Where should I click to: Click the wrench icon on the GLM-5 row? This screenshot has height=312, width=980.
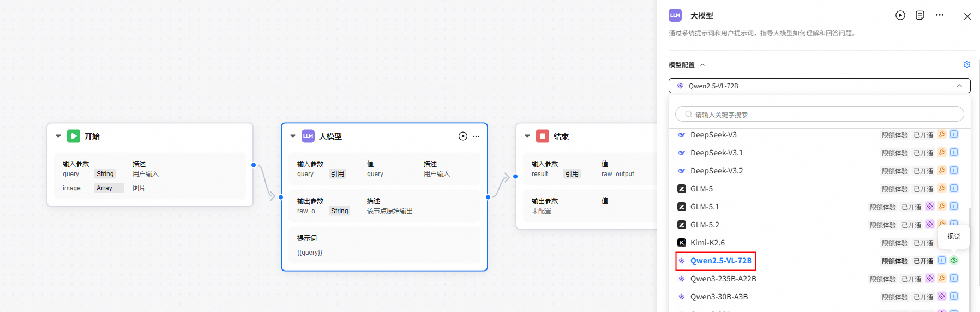[x=942, y=188]
